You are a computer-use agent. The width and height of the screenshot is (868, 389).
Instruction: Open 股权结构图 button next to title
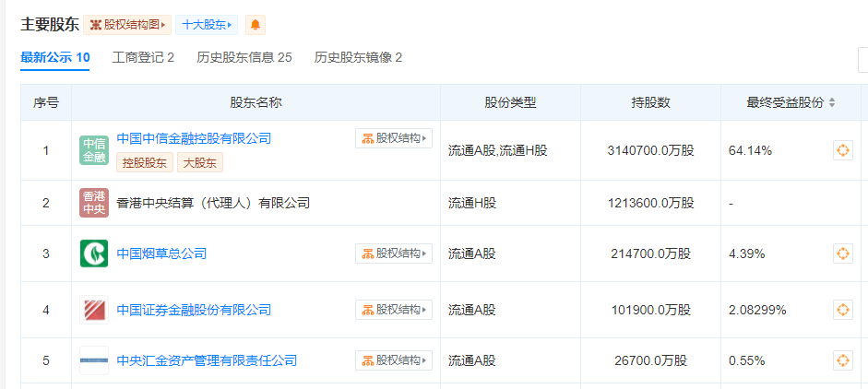127,25
